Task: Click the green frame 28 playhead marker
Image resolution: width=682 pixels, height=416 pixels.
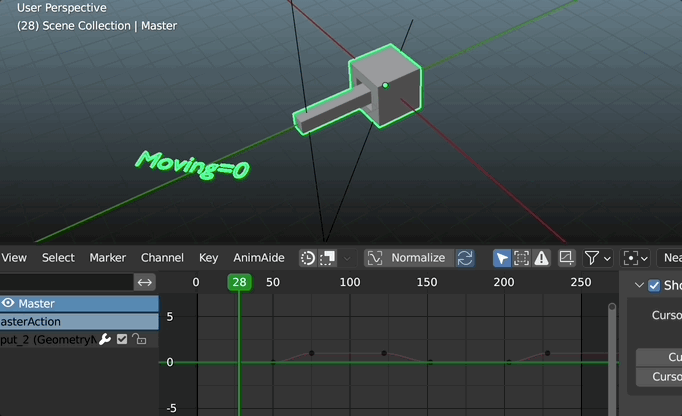Action: click(x=239, y=282)
